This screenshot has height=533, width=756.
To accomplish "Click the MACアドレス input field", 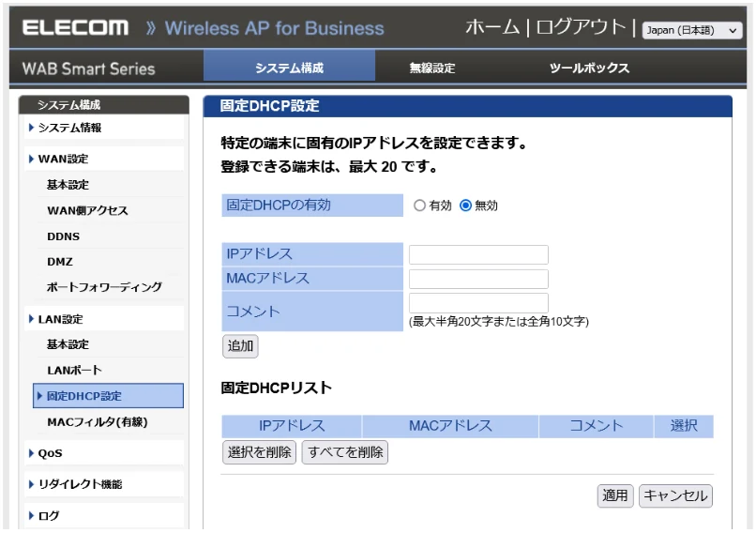I will point(478,280).
